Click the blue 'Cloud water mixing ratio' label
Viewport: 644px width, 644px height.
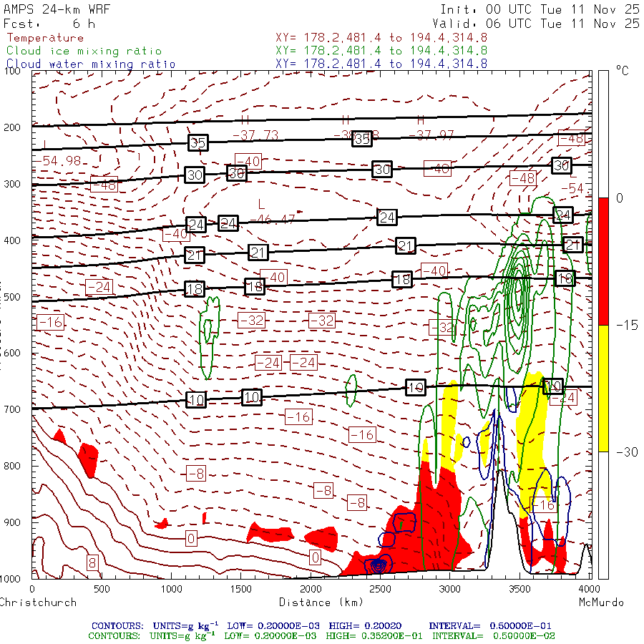(91, 64)
